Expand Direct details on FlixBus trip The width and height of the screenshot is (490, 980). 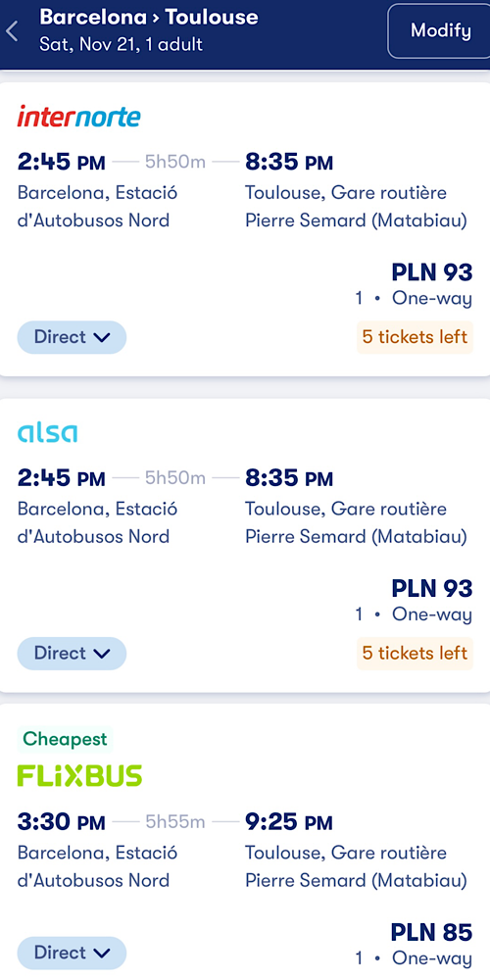(72, 953)
